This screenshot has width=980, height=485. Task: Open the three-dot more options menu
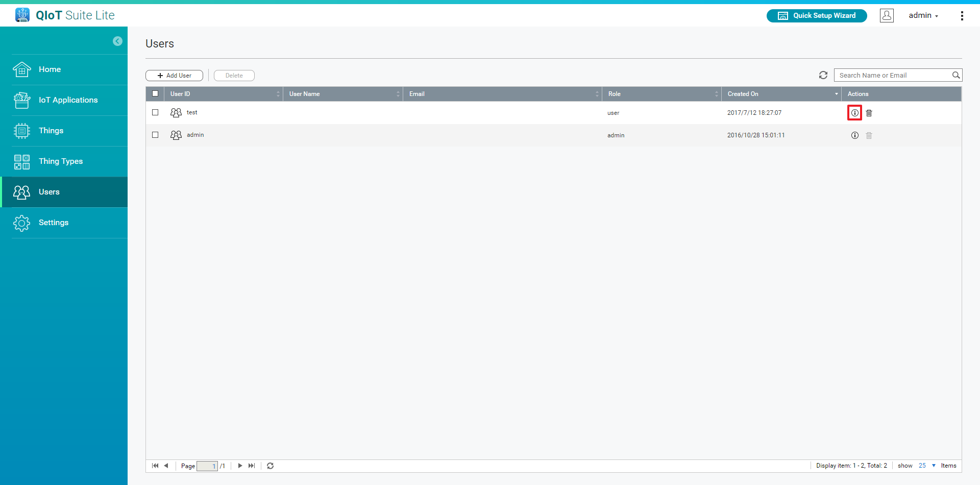(962, 16)
